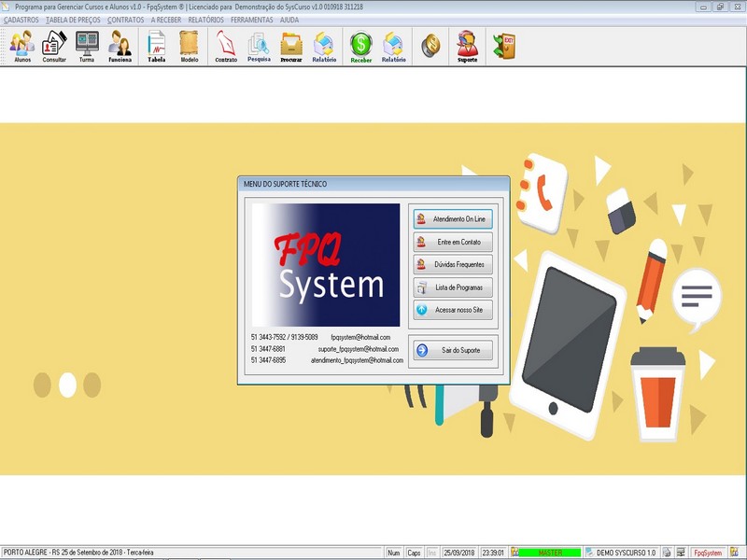Open the RELATÓRIOS menu

click(x=205, y=20)
